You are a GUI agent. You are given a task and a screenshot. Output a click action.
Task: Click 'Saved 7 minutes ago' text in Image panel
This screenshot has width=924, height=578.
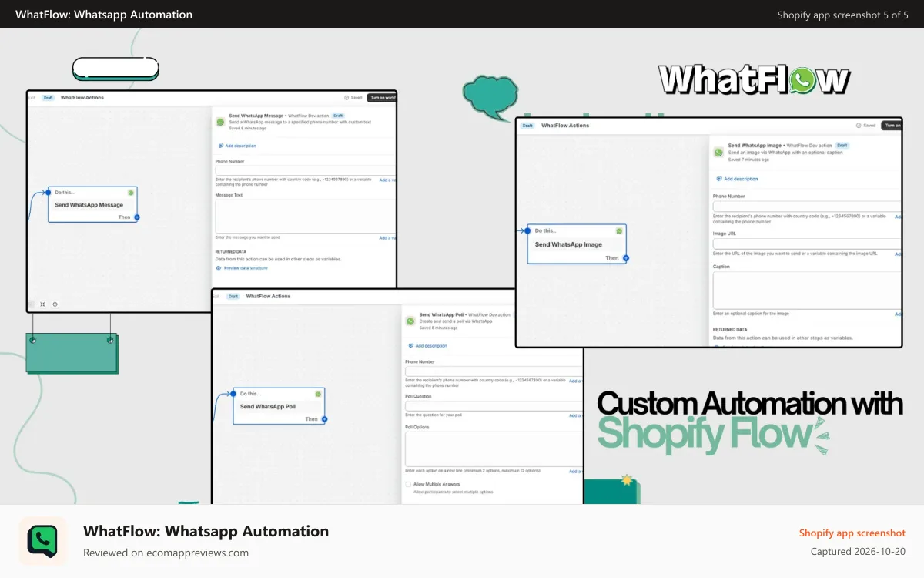[748, 159]
